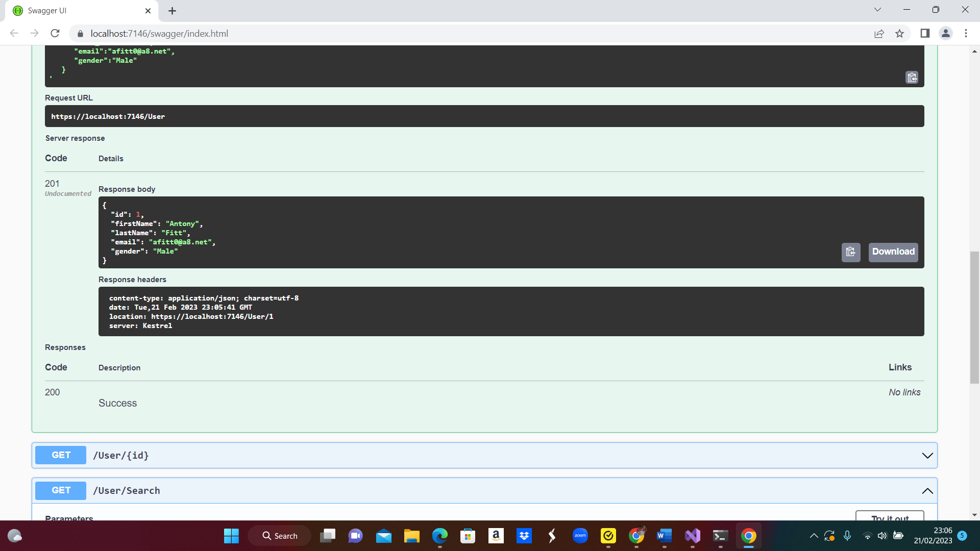Image resolution: width=980 pixels, height=551 pixels.
Task: Open the Chrome side panel icon
Action: coord(924,33)
